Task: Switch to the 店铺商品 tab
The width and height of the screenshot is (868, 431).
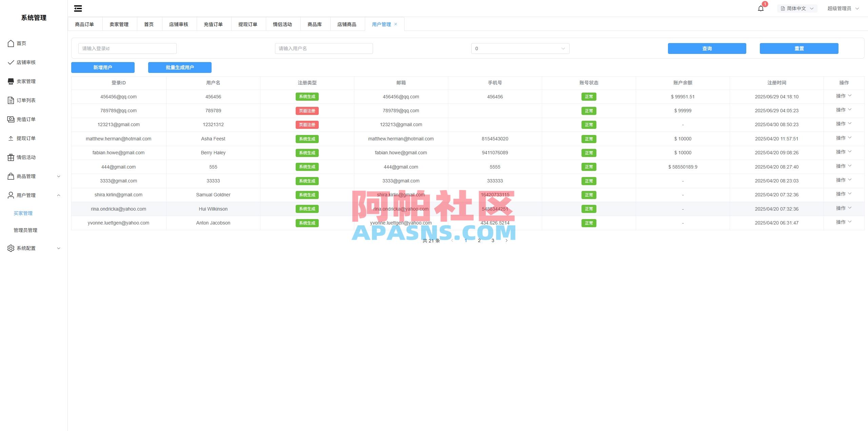Action: point(347,24)
